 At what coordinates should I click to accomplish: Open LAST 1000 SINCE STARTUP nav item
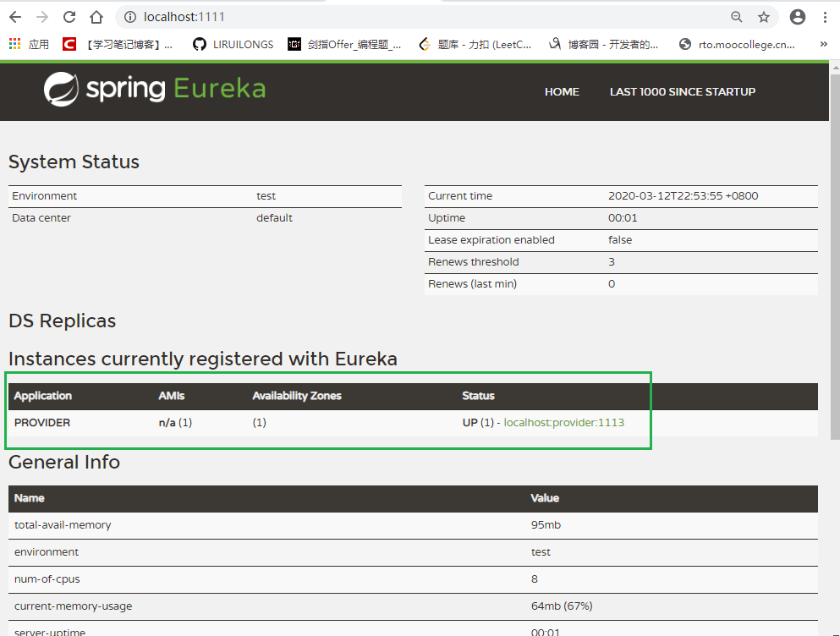pos(683,91)
